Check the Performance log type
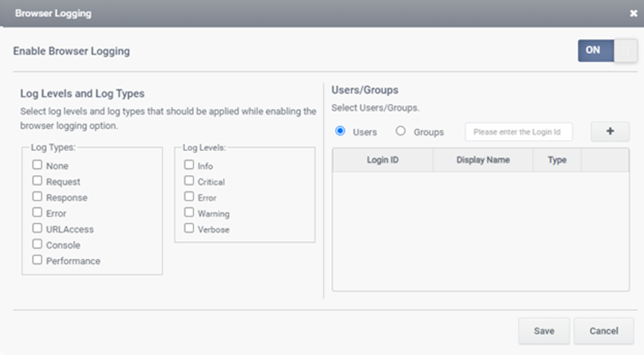The height and width of the screenshot is (355, 644). 38,260
